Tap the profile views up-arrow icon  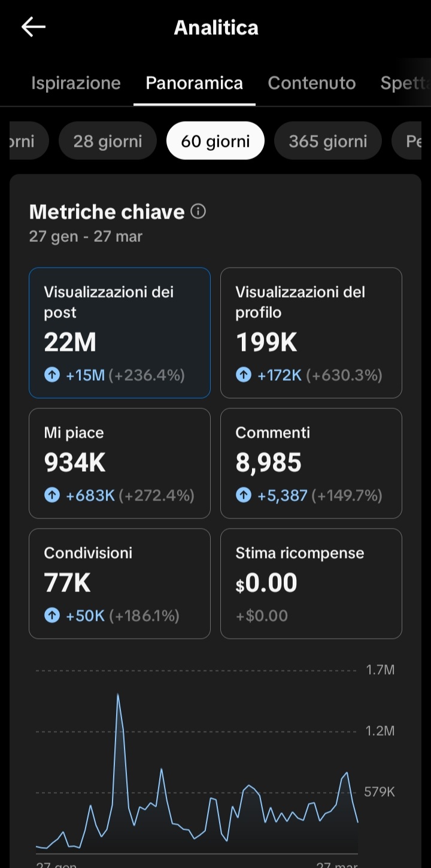coord(244,375)
